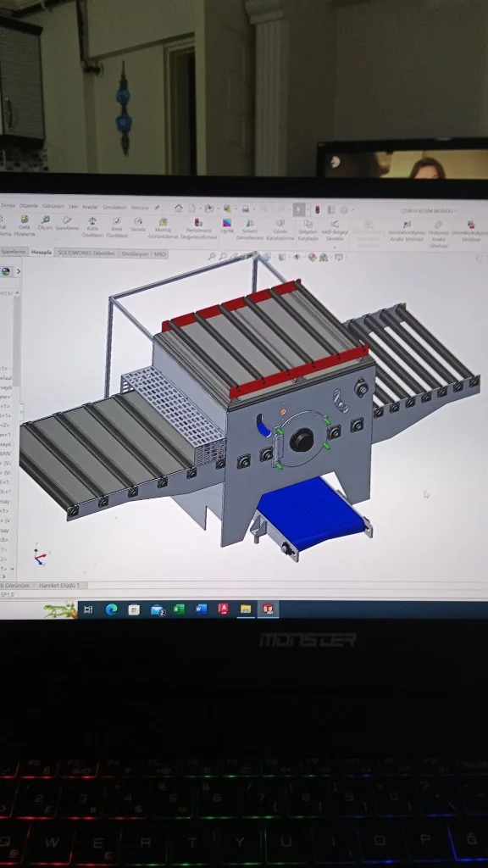Click the İşaretleme markup tool
488x868 pixels.
coord(68,224)
